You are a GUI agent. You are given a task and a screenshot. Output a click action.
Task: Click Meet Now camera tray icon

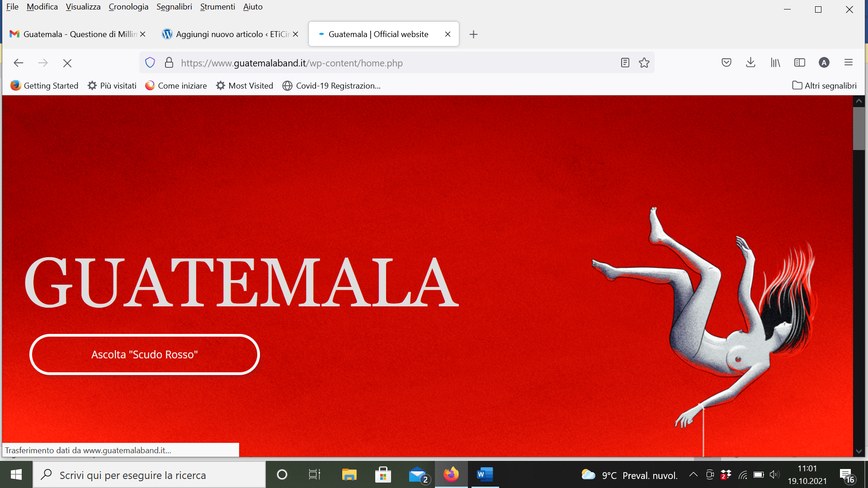tap(710, 474)
